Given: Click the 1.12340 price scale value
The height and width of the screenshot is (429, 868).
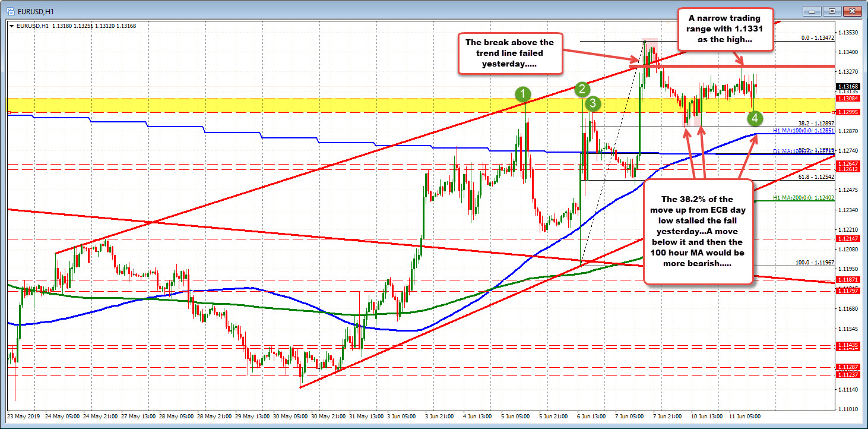Looking at the screenshot, I should coord(848,210).
